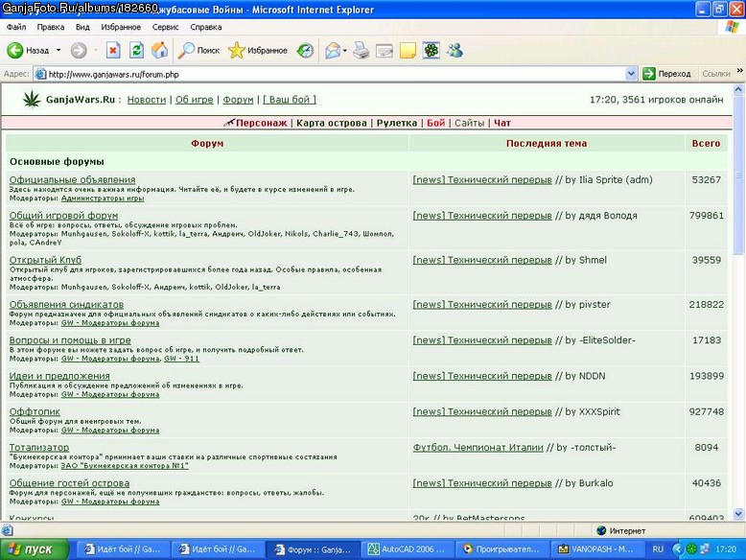Open Общий игровой форум
The image size is (746, 560).
(x=63, y=216)
